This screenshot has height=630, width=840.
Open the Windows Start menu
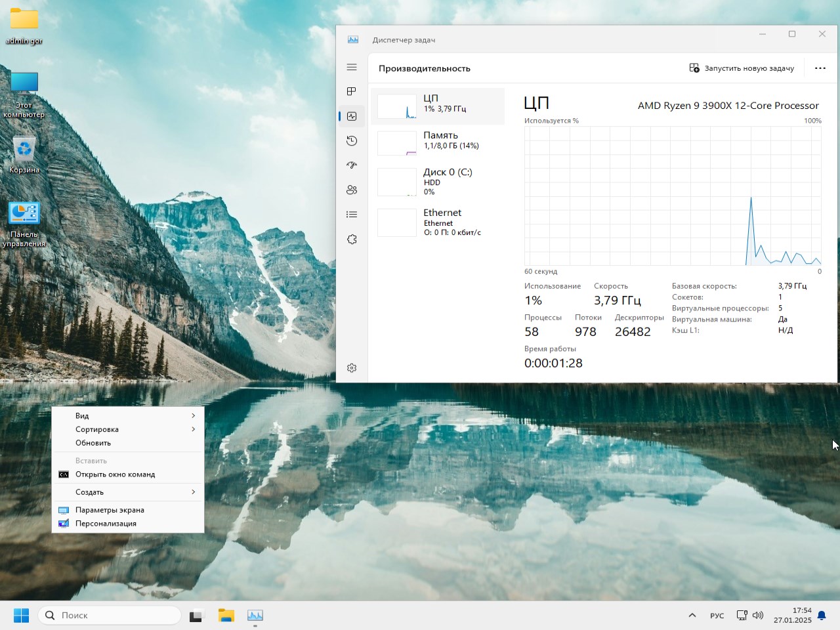(x=22, y=616)
